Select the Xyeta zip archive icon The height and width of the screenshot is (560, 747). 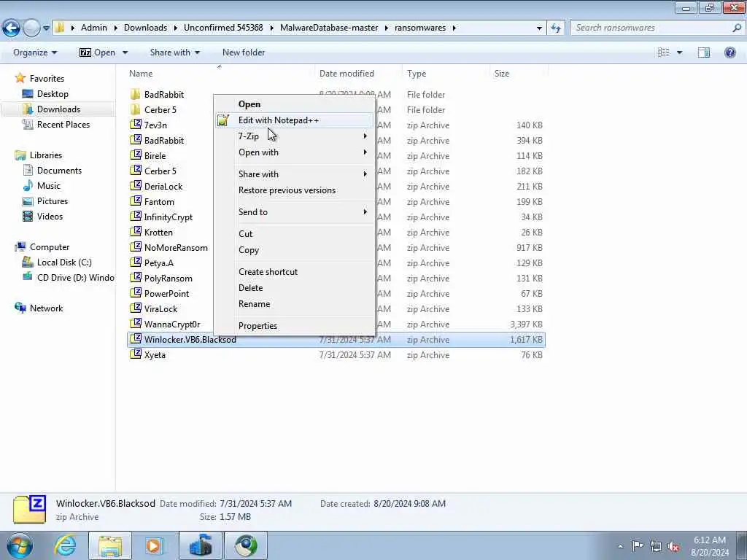coord(136,354)
